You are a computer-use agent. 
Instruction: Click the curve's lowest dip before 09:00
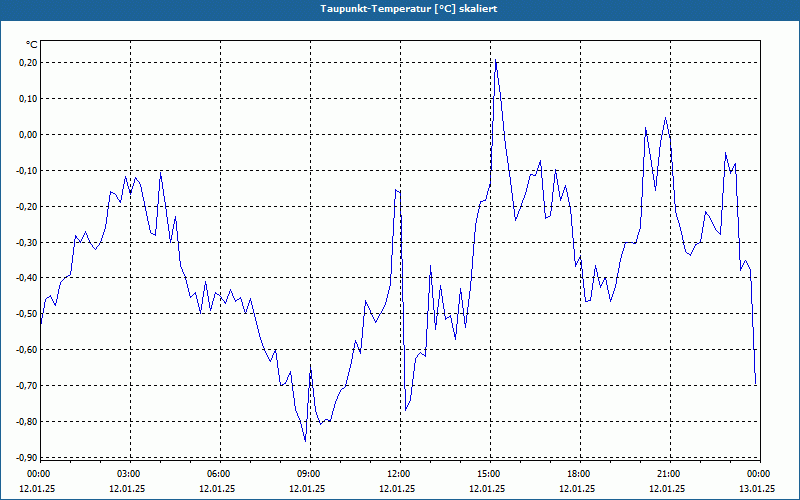305,441
